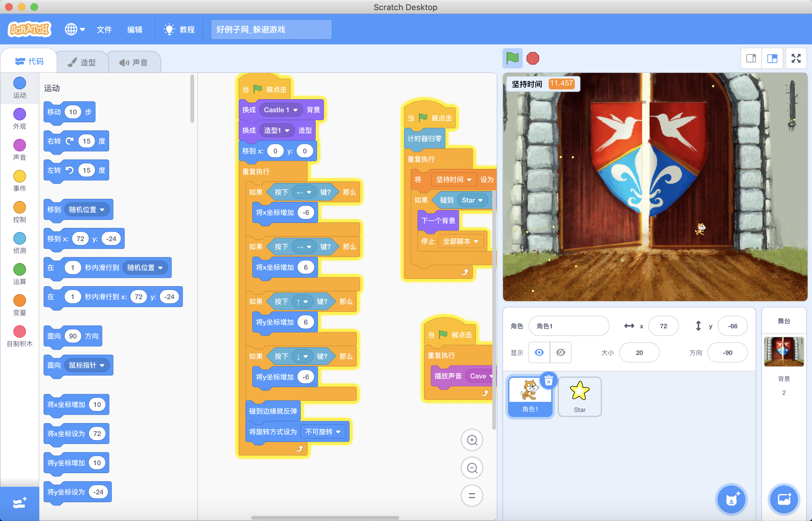
Task: Switch to large stage layout
Action: click(772, 59)
